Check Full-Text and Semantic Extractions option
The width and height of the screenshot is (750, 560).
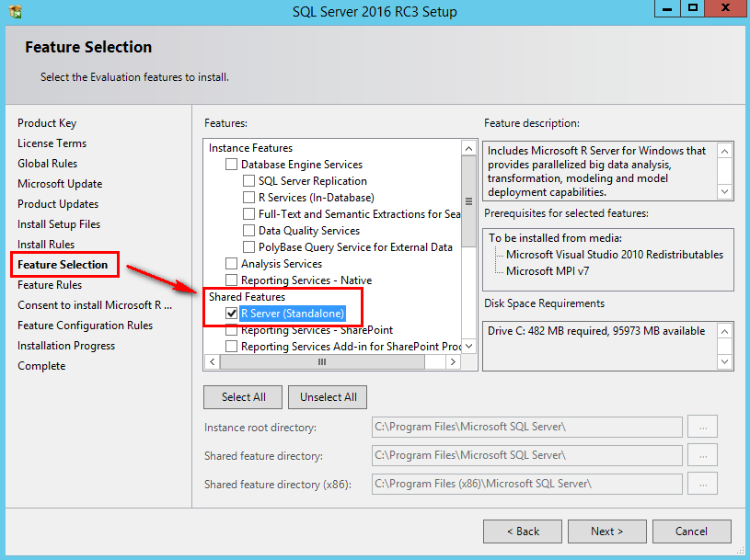point(248,214)
